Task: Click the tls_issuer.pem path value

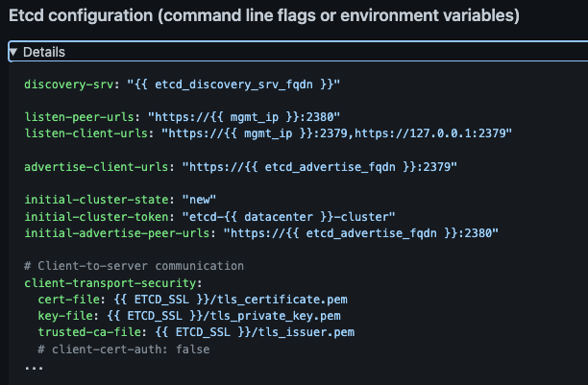Action: pyautogui.click(x=255, y=332)
